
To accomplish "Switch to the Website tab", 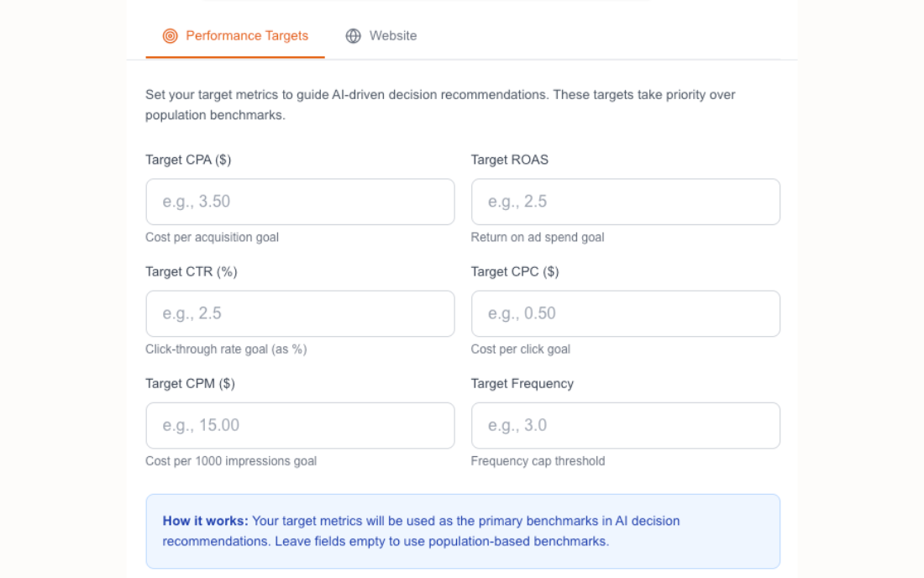I will tap(391, 35).
